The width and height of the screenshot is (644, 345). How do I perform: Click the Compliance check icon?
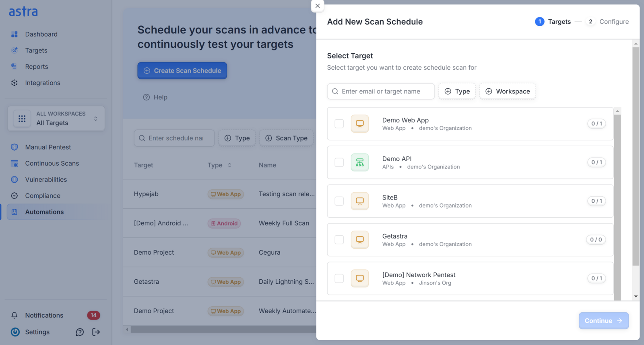click(x=14, y=195)
